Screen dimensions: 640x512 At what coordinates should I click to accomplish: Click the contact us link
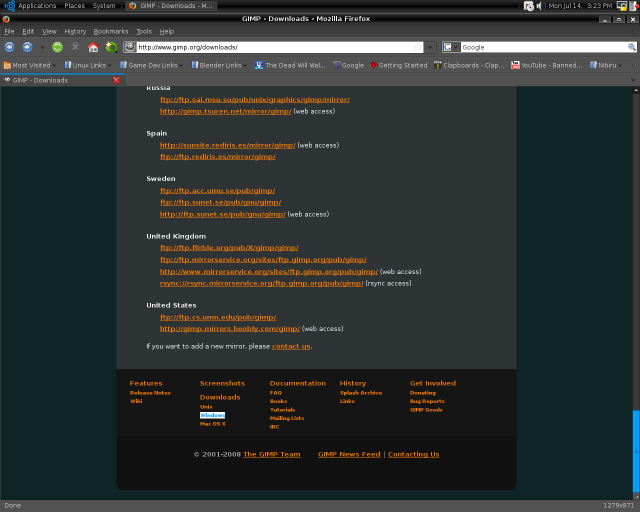point(291,346)
